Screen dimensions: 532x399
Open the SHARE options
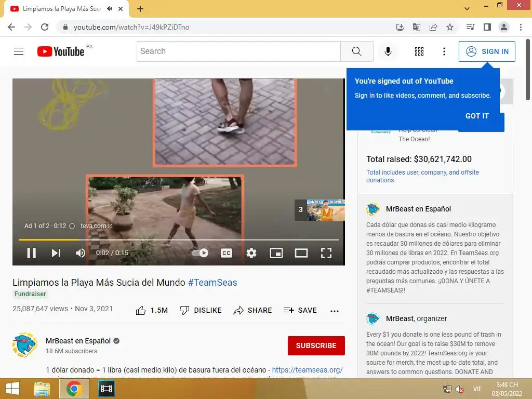pos(253,310)
